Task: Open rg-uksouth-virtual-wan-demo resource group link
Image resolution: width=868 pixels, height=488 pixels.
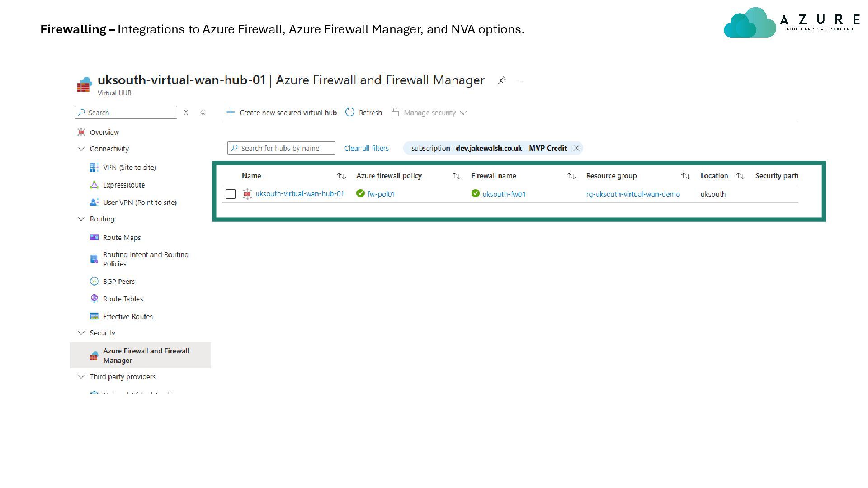Action: [633, 194]
